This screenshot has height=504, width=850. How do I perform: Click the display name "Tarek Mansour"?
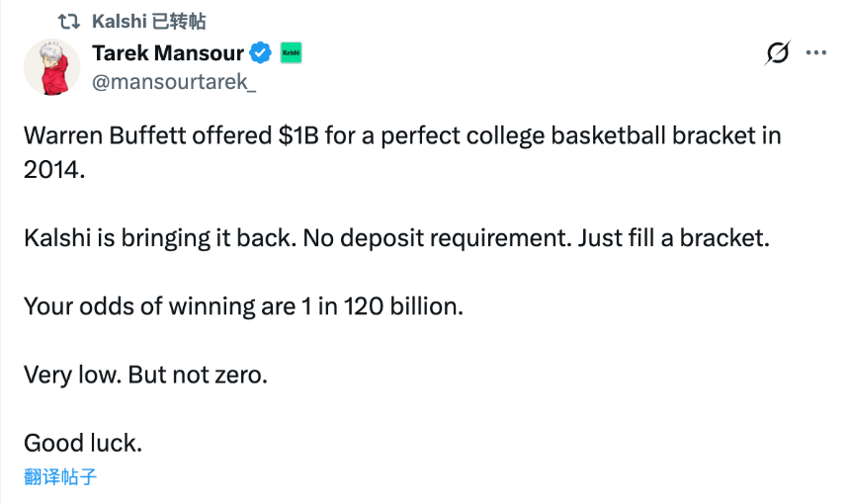(166, 53)
